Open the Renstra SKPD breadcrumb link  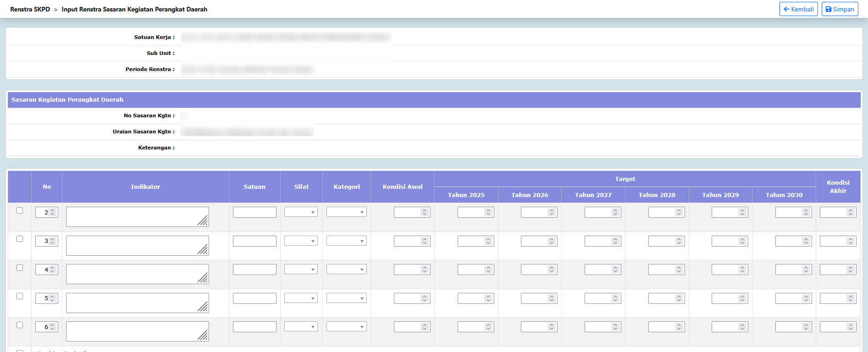[x=30, y=9]
